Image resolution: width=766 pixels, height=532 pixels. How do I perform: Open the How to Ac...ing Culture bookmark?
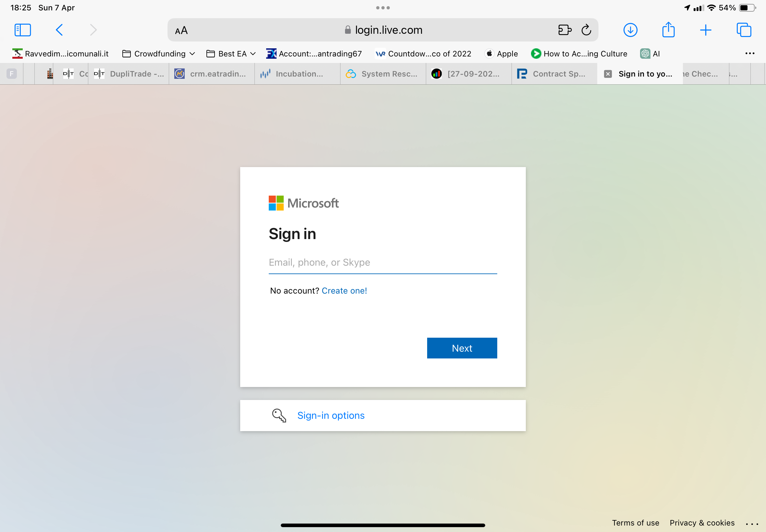[x=579, y=54]
